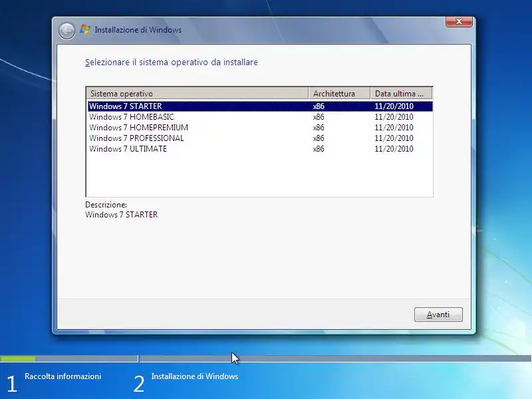Close the Installazione di Windows dialog
Screen dimensions: 532x399
[x=459, y=21]
